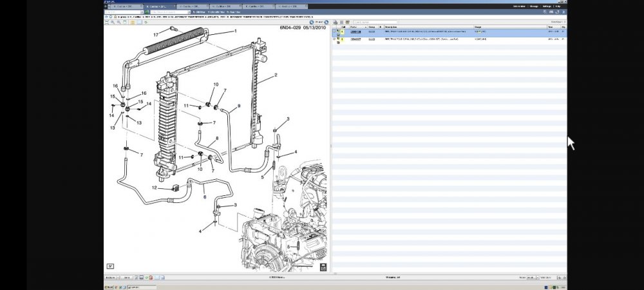Check the first part row checkbox
This screenshot has height=290, width=644.
335,32
